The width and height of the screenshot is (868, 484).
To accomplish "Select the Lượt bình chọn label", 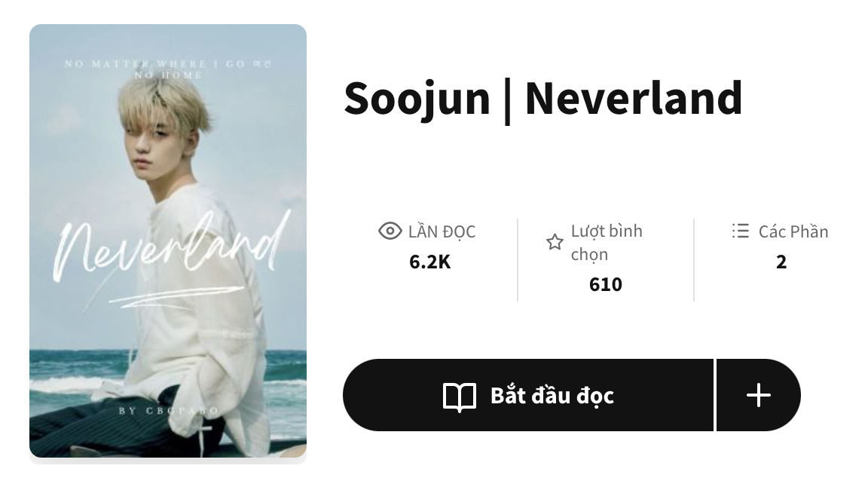I will 607,243.
